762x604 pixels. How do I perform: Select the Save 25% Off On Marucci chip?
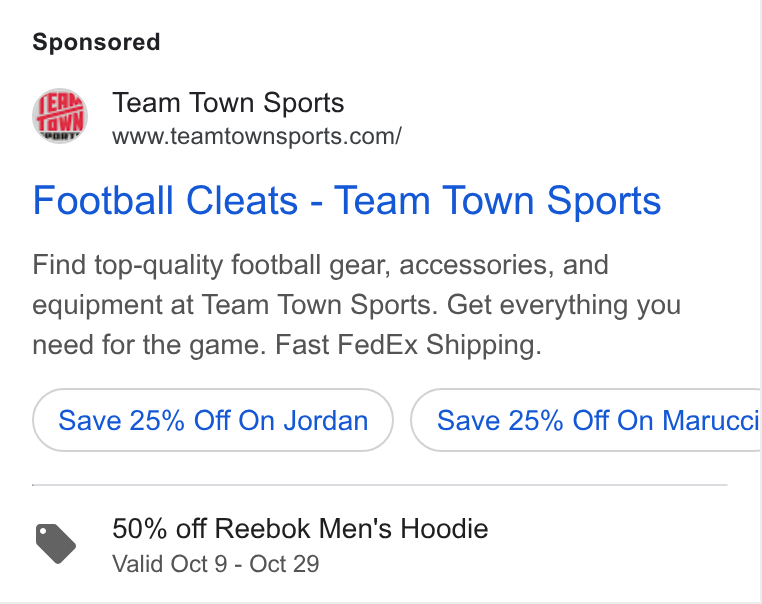tap(586, 420)
